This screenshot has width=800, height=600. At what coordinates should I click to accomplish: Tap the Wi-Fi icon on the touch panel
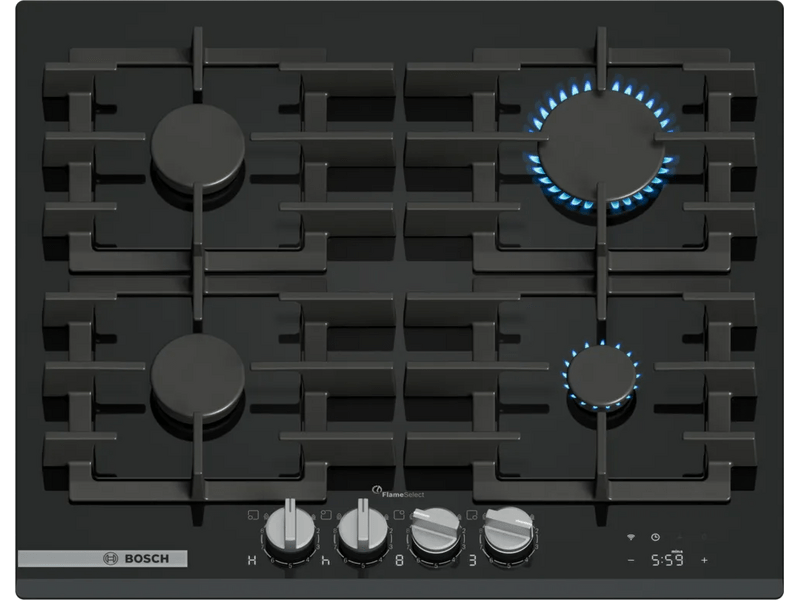(x=631, y=537)
